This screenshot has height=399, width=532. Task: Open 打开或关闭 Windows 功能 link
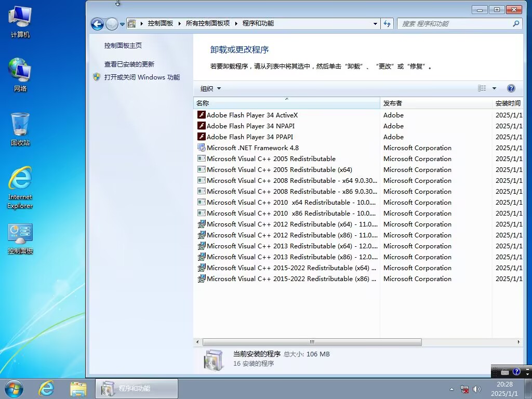[x=142, y=77]
